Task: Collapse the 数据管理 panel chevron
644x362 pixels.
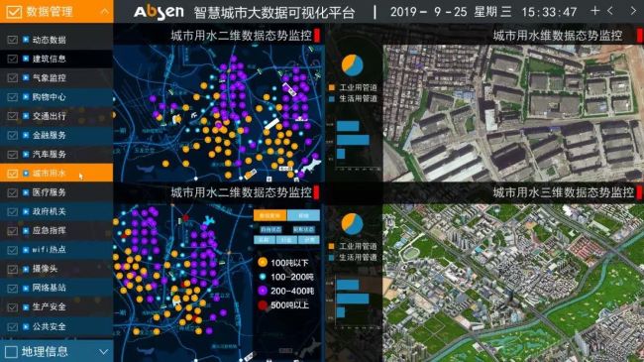Action: tap(105, 12)
